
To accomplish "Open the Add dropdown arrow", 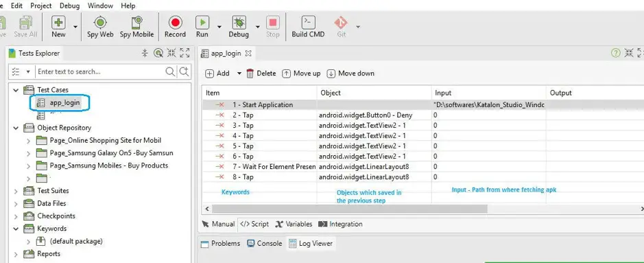I will (239, 73).
